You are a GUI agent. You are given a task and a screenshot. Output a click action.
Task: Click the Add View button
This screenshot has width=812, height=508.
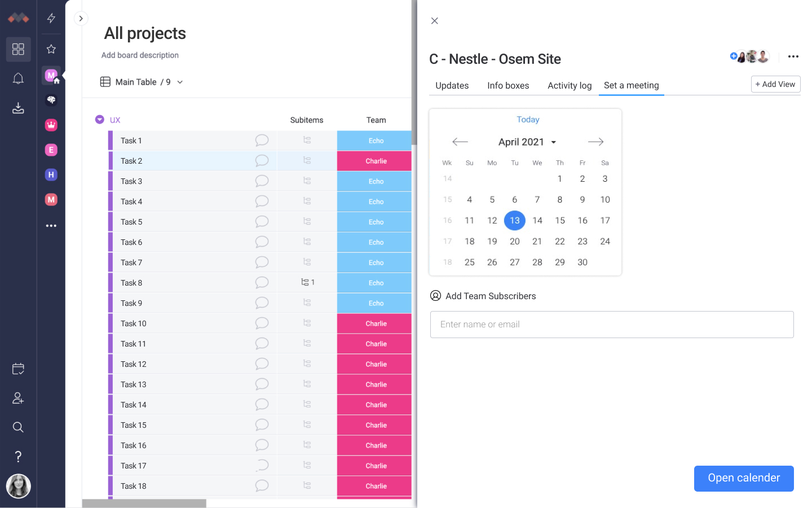pyautogui.click(x=775, y=84)
